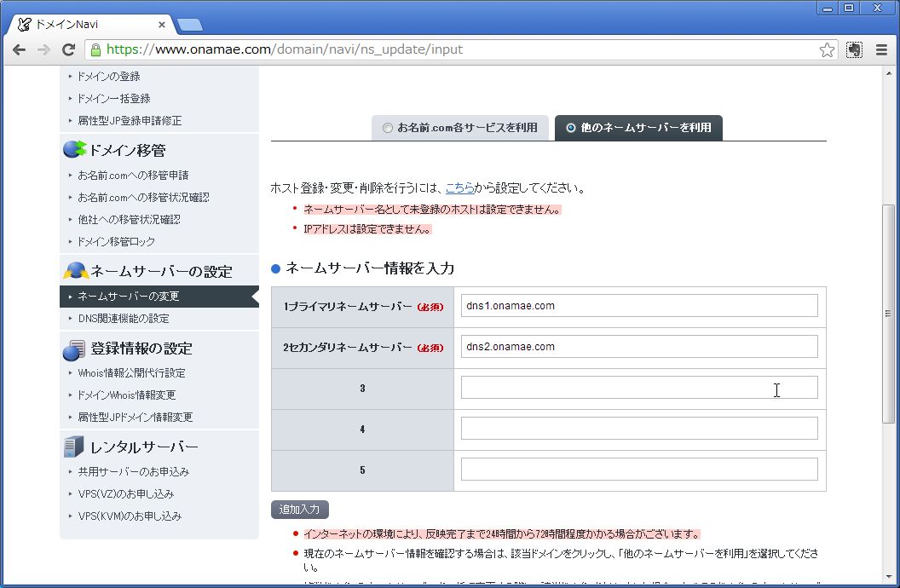Click the primary nameserver input field
The image size is (900, 588).
639,306
